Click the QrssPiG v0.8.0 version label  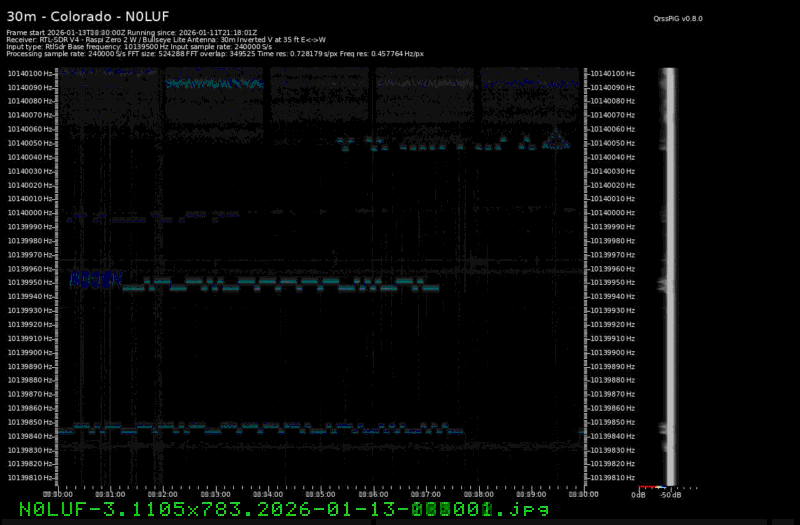[x=678, y=18]
